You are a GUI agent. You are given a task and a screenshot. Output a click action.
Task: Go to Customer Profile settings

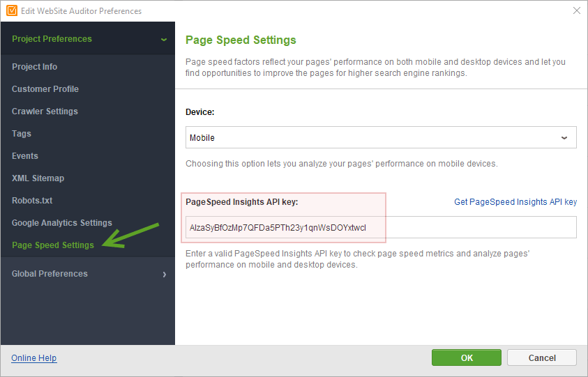[x=45, y=89]
